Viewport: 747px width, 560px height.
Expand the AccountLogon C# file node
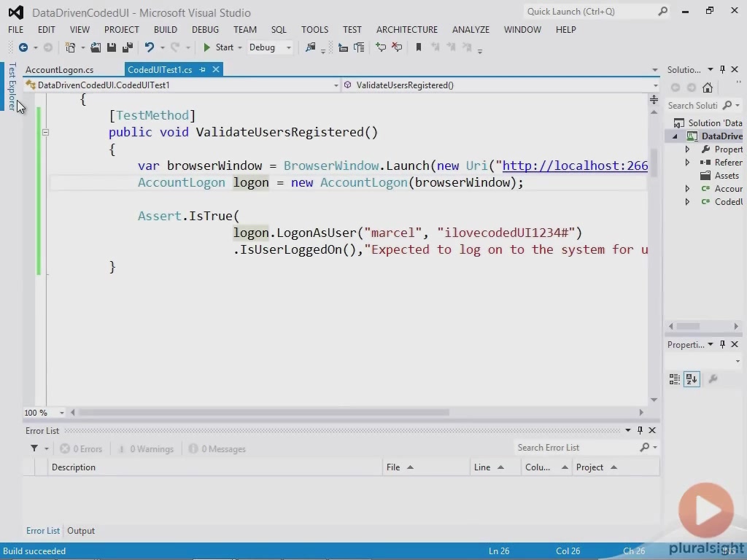coord(687,189)
